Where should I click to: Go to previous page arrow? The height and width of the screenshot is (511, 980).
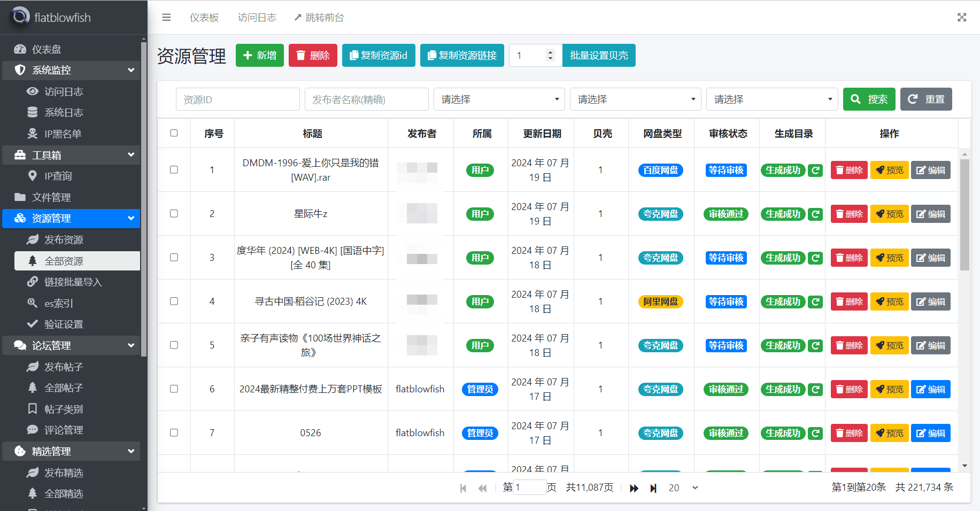(482, 488)
